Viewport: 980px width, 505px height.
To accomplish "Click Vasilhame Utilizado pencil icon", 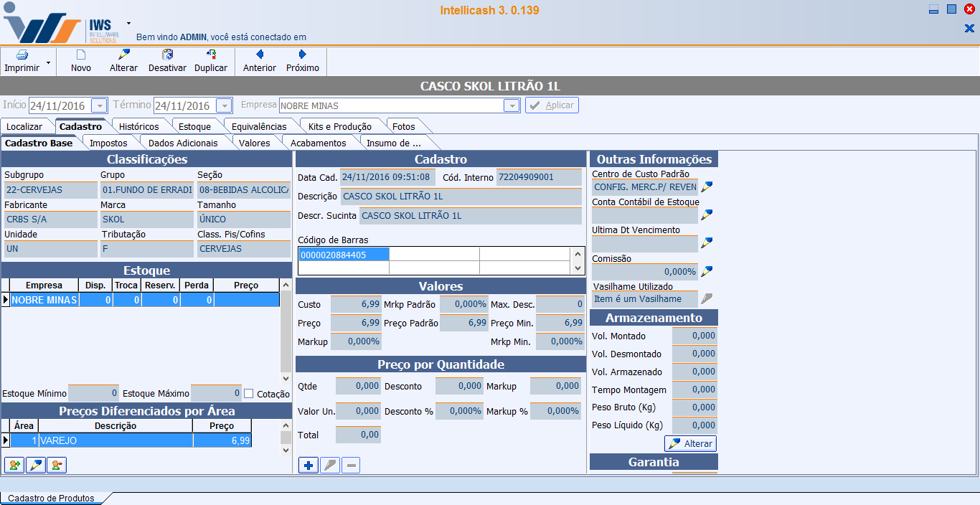I will (x=707, y=298).
